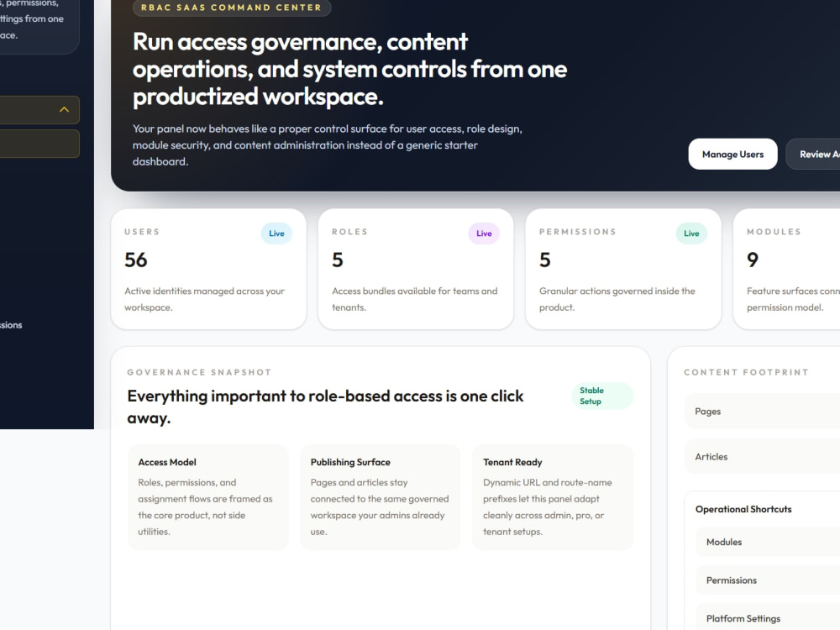The width and height of the screenshot is (840, 630).
Task: Click the RBAC SAAS COMMAND CENTER badge
Action: click(x=232, y=8)
